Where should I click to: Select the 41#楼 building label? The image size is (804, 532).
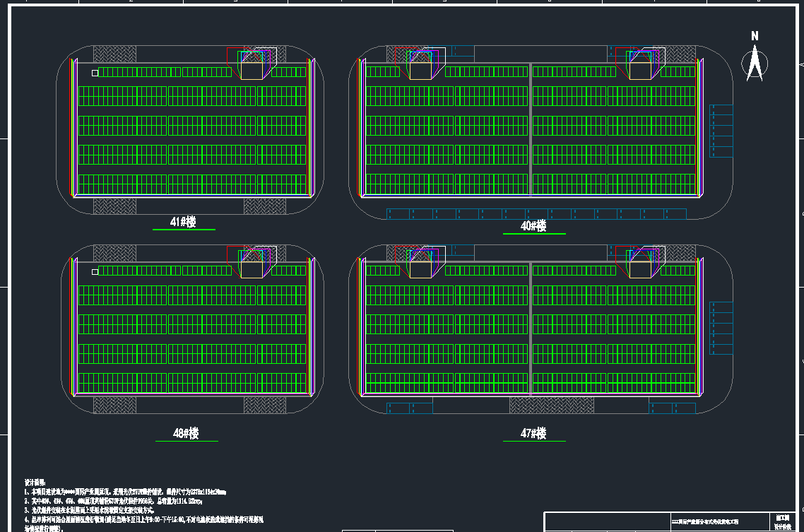tap(183, 222)
